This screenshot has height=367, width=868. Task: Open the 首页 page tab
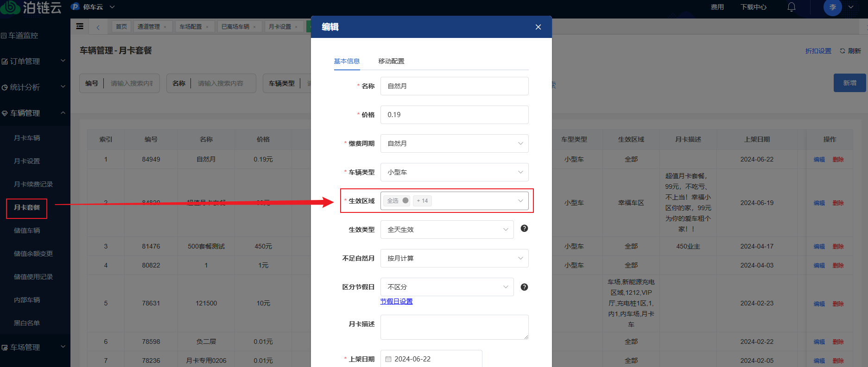[x=121, y=27]
